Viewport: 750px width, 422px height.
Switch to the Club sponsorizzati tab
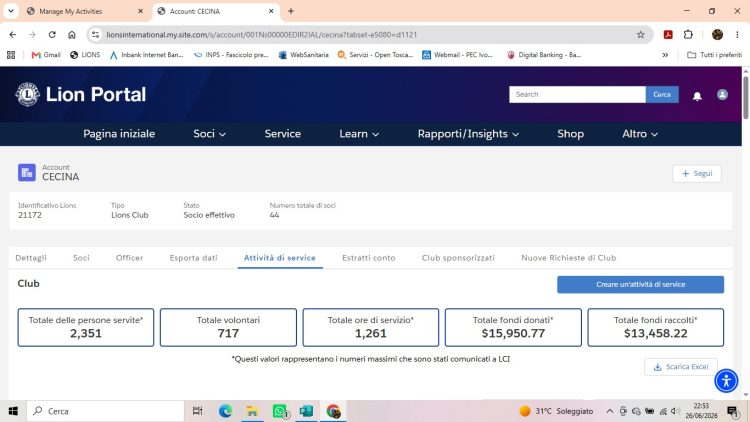click(458, 258)
